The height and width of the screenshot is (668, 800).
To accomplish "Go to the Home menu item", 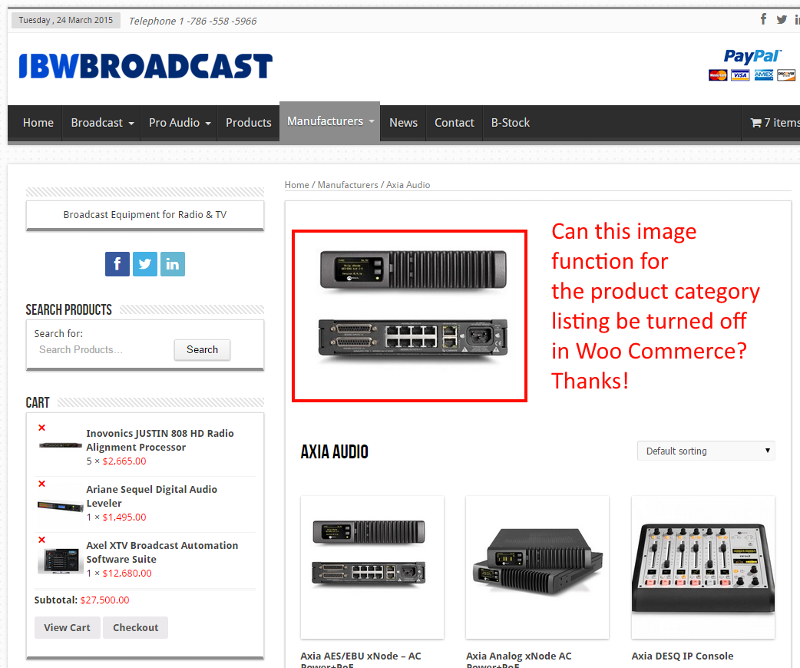I will 38,123.
